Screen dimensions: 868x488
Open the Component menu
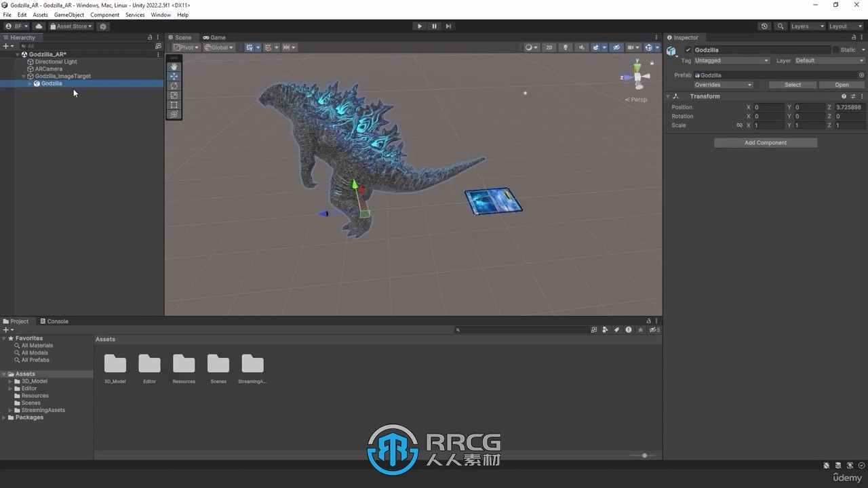[x=105, y=15]
